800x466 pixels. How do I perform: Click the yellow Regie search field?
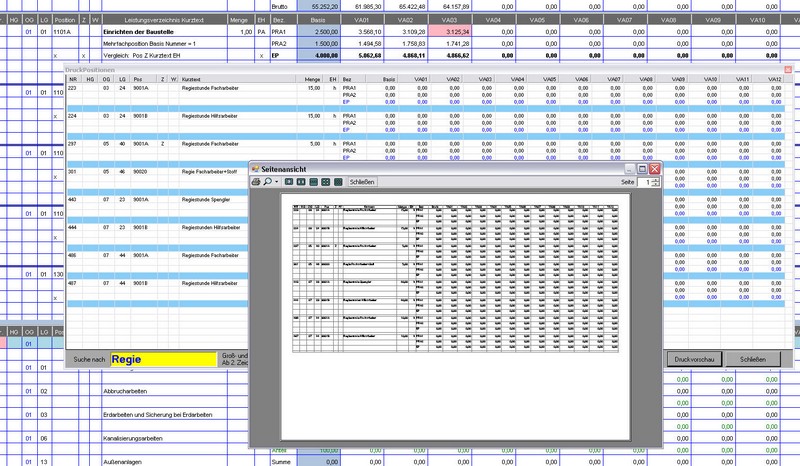[x=162, y=358]
